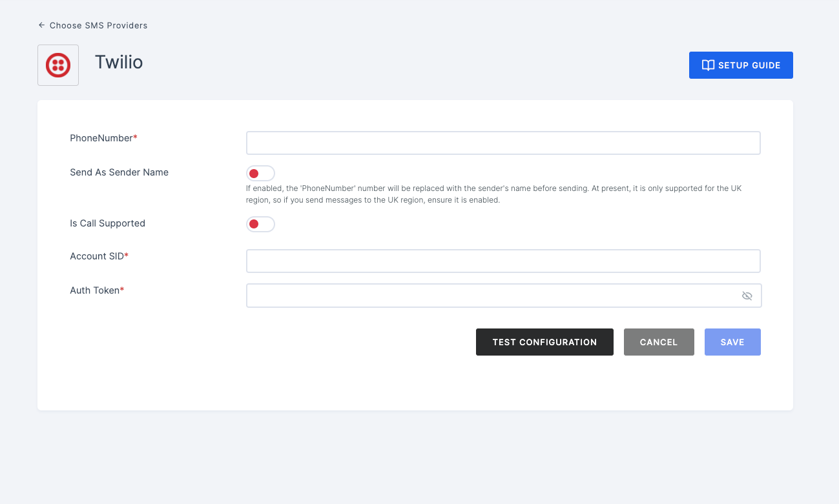
Task: Click the PhoneNumber label
Action: pos(103,138)
